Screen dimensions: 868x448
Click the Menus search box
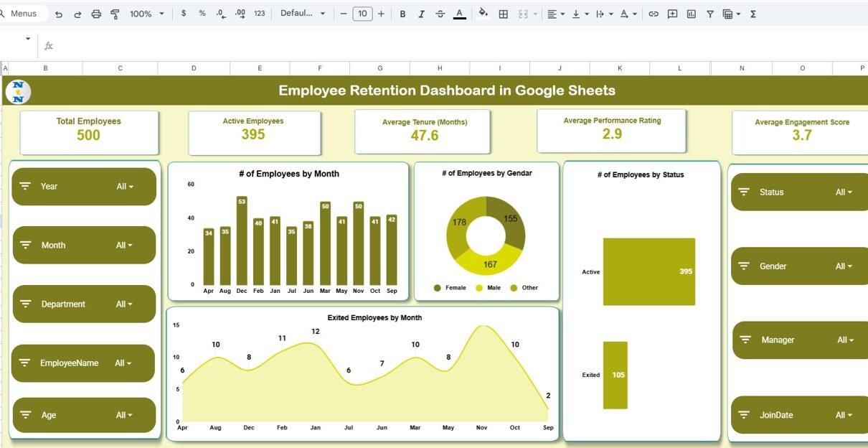[24, 14]
